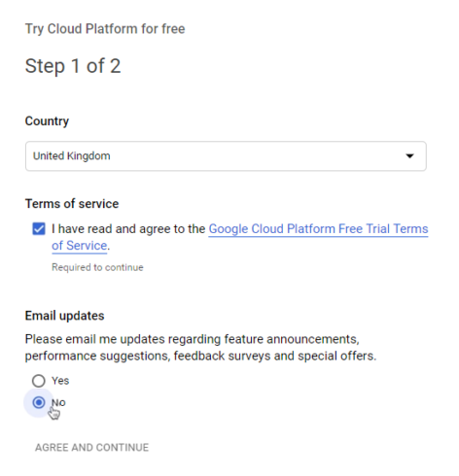Viewport: 459px width, 476px height.
Task: Click the 'performance suggestions, feedback surveys' text line
Action: (x=200, y=356)
